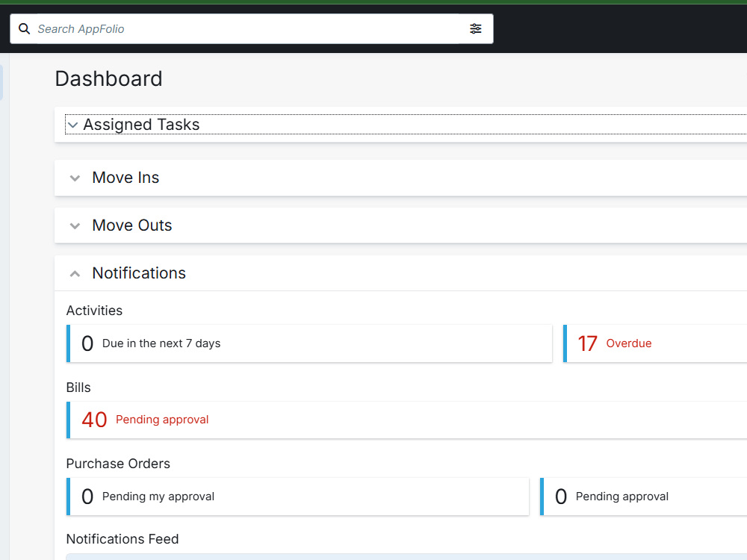Expand the Move Ins section chevron
The image size is (747, 560).
(x=75, y=178)
